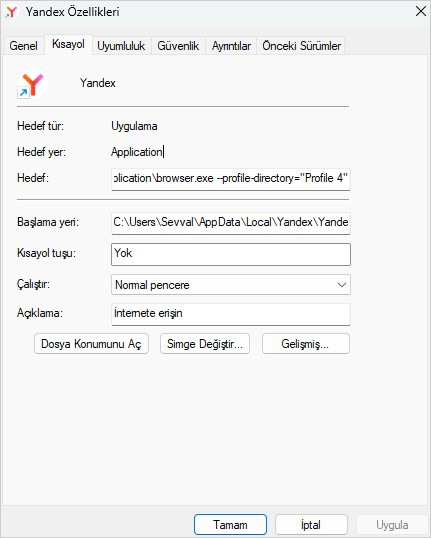The width and height of the screenshot is (431, 538).
Task: Switch to the Genel tab
Action: [x=23, y=46]
